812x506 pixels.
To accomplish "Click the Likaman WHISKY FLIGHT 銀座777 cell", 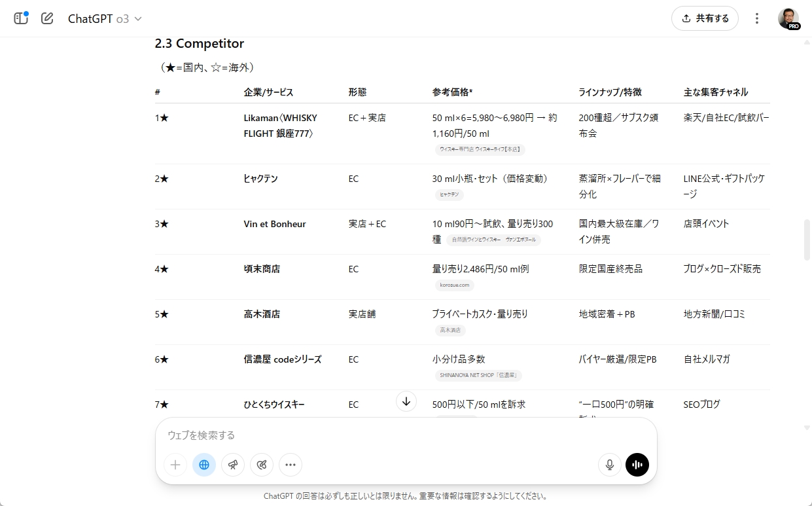I will coord(281,126).
